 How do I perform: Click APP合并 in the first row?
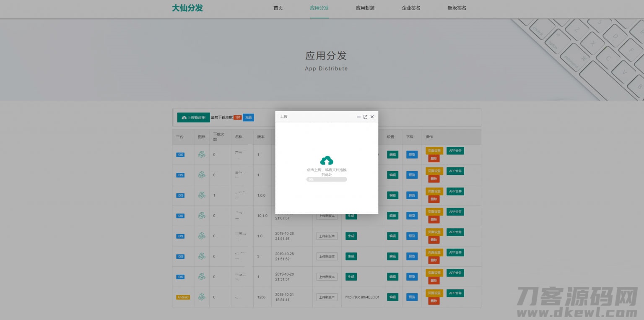(455, 151)
